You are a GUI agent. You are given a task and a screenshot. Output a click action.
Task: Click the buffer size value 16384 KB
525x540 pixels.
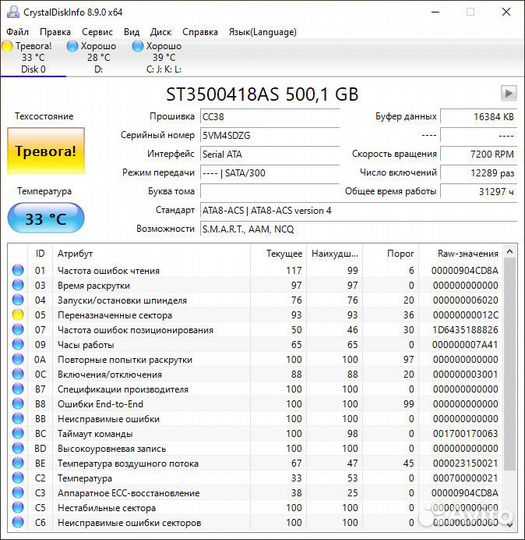[478, 117]
